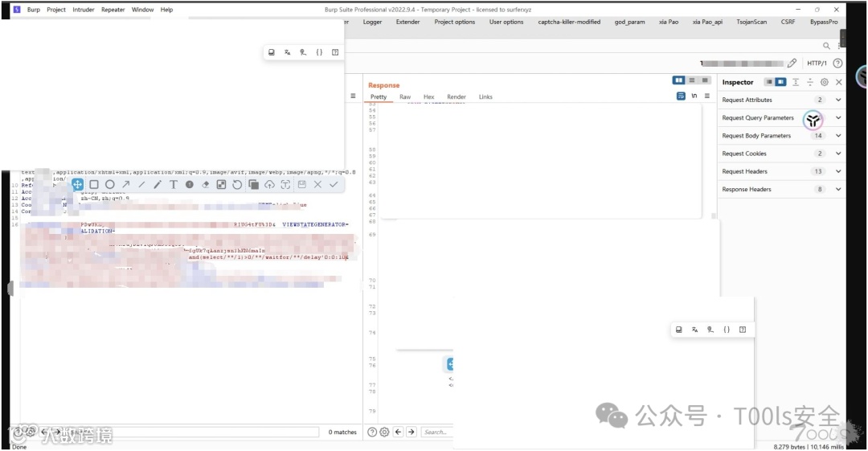Open the Project options tab

point(454,22)
